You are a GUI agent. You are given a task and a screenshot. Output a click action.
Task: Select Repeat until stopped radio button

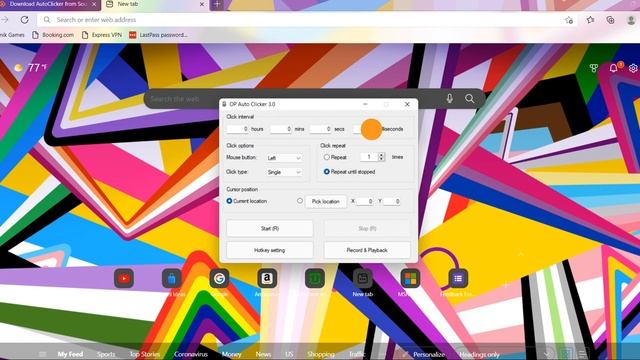click(x=327, y=172)
